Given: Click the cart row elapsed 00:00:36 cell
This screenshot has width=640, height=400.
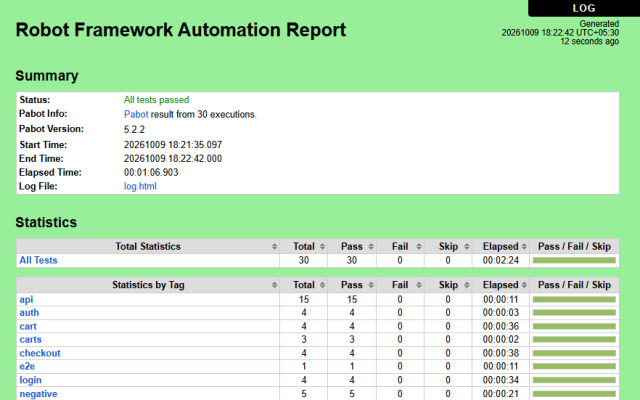Looking at the screenshot, I should pyautogui.click(x=501, y=327).
